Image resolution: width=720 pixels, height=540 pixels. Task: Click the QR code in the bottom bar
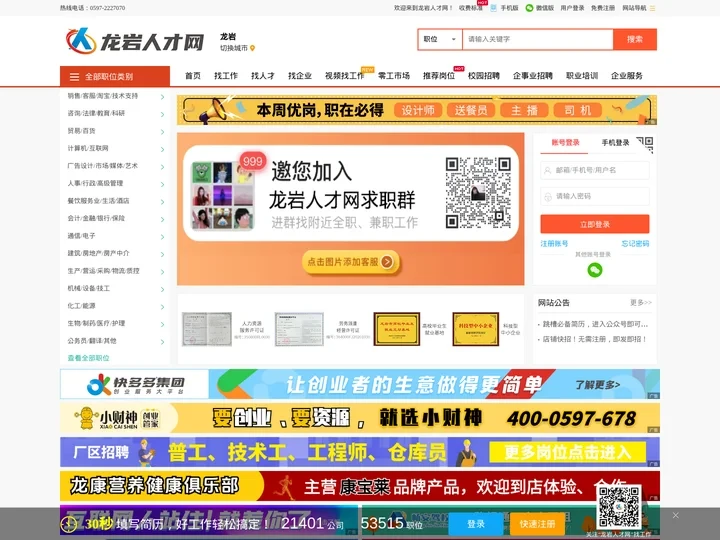click(619, 507)
